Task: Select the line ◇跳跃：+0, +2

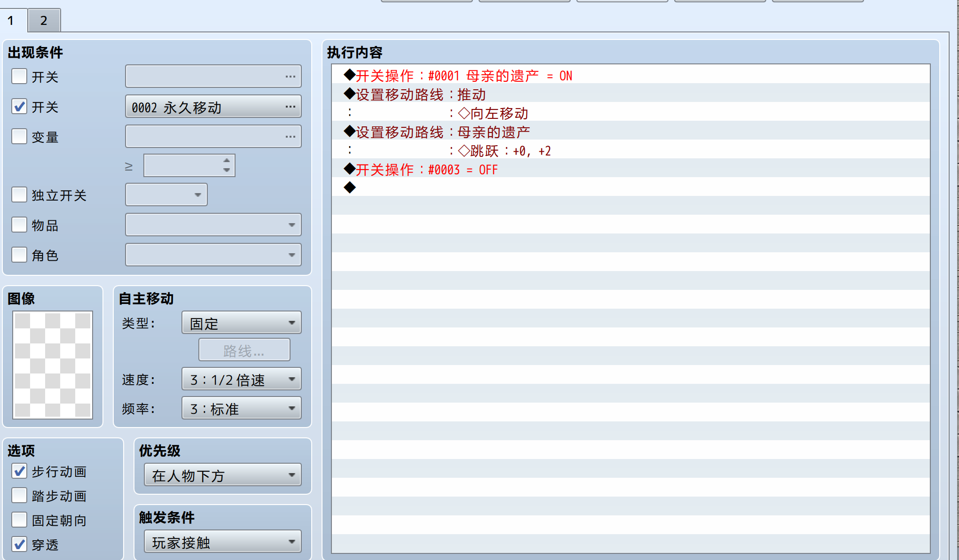Action: pos(630,150)
